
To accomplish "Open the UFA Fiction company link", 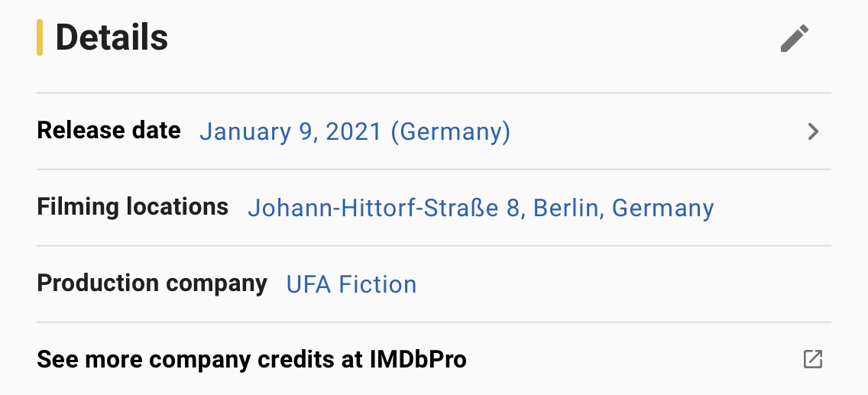I will (351, 284).
